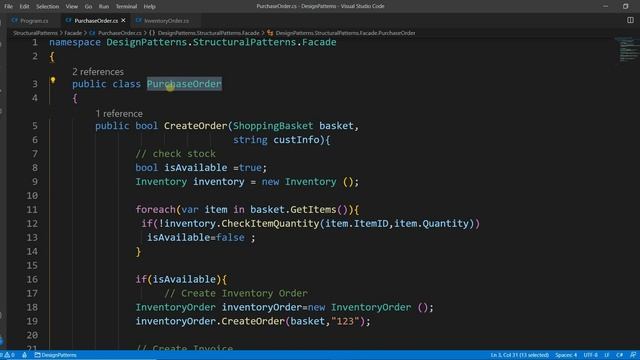Change end-of-line sequence via 'LF'
The image size is (640, 360).
pyautogui.click(x=607, y=355)
